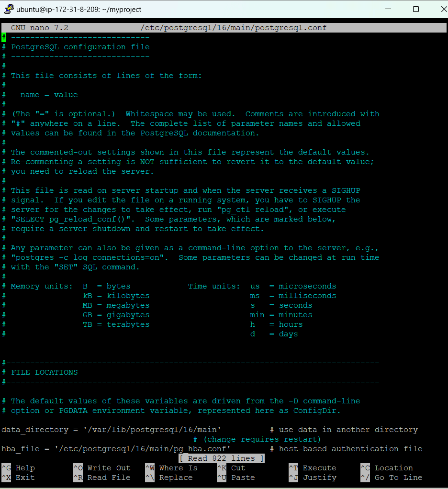Image resolution: width=448 pixels, height=489 pixels.
Task: Click the ^T Execute shortcut
Action: [313, 468]
